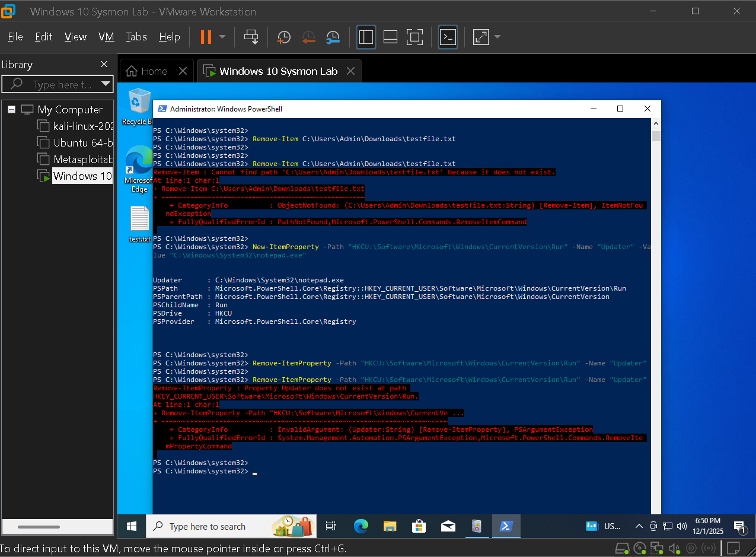The image size is (756, 557).
Task: Revert to snapshot toolbar icon
Action: 308,37
